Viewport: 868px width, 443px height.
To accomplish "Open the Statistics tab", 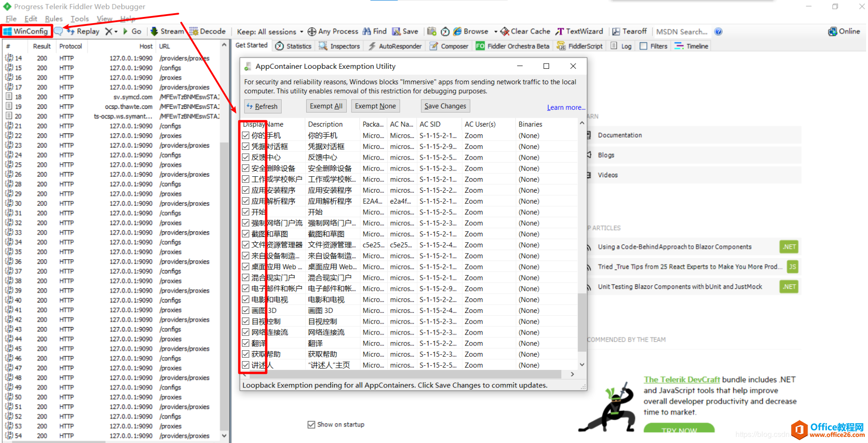I will coord(293,46).
